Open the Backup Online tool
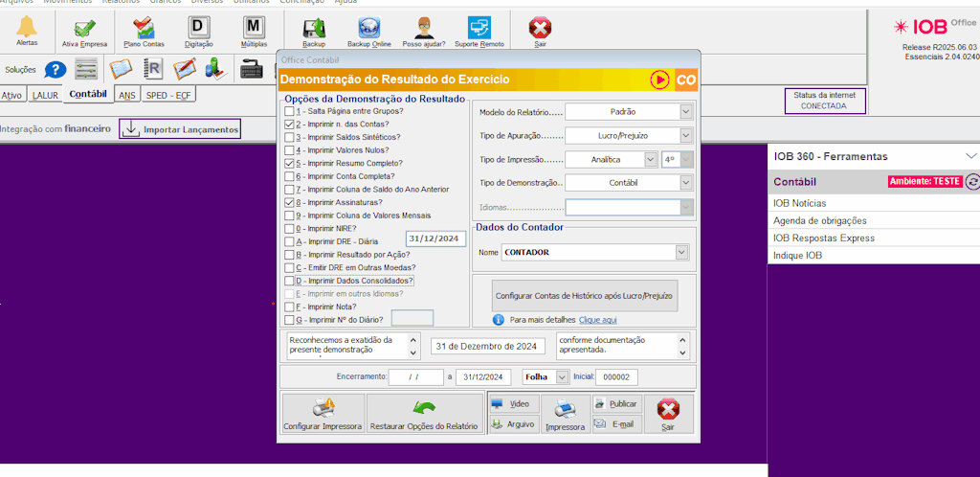The width and height of the screenshot is (980, 477). (368, 30)
